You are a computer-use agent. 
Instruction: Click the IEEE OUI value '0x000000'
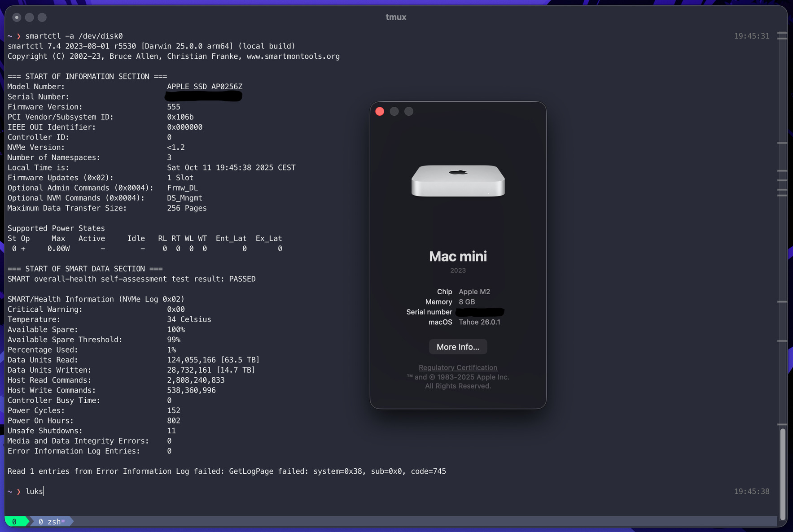point(185,127)
